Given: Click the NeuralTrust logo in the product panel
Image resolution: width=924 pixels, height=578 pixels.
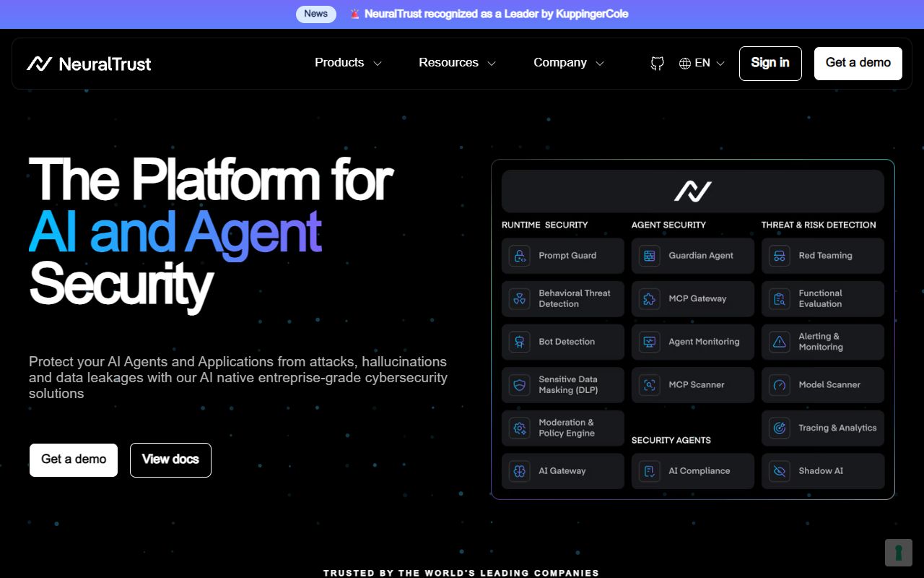Looking at the screenshot, I should point(692,190).
